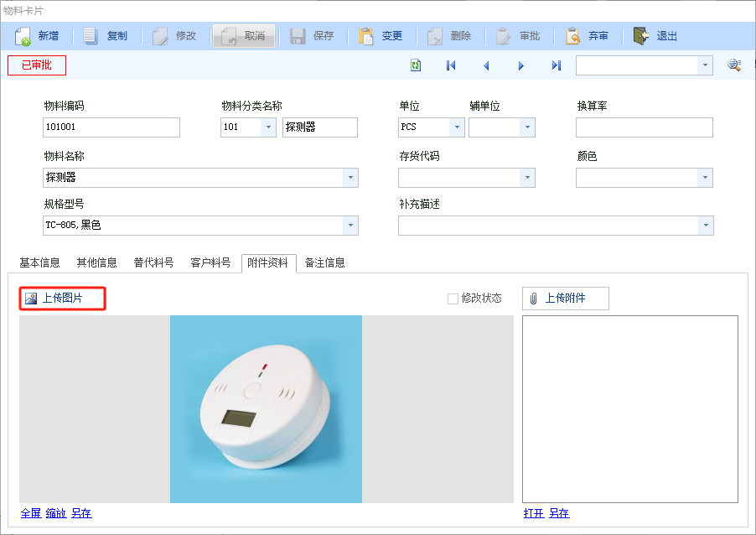
Task: Open the 规格型号 dropdown arrow
Action: (x=350, y=226)
